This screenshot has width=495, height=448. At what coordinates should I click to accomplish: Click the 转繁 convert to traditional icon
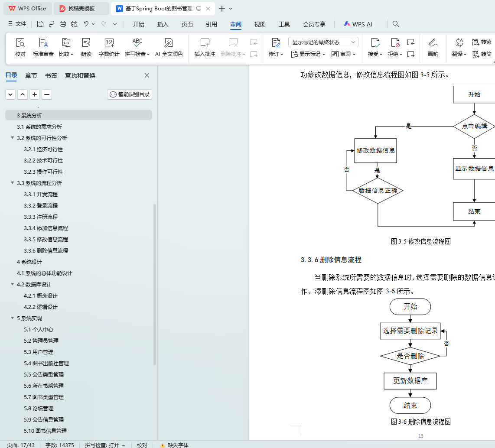click(482, 42)
